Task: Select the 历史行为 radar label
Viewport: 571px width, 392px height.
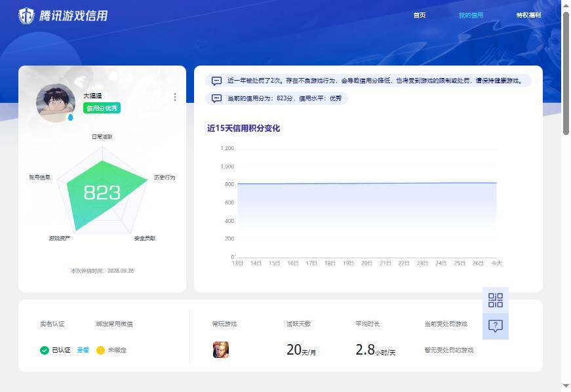Action: [x=165, y=177]
